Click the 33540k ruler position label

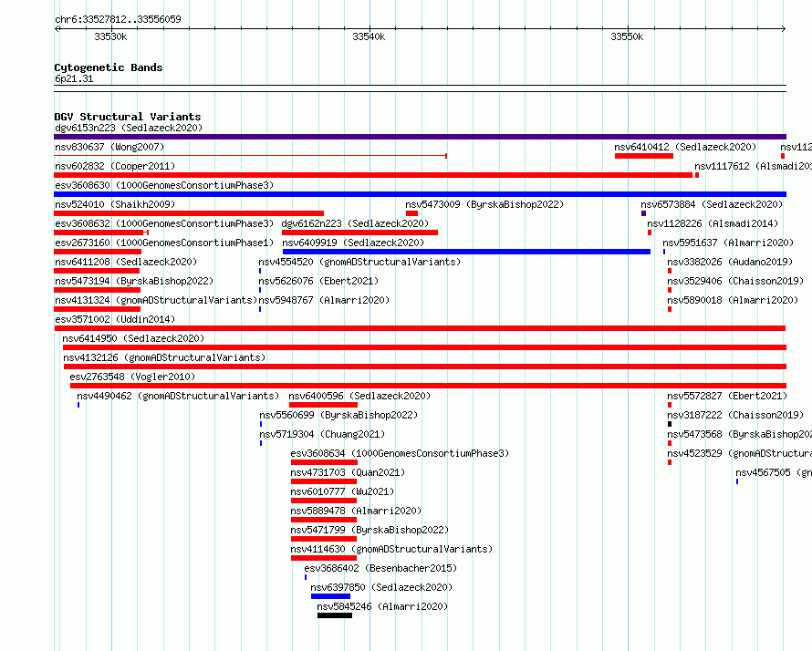tap(369, 36)
